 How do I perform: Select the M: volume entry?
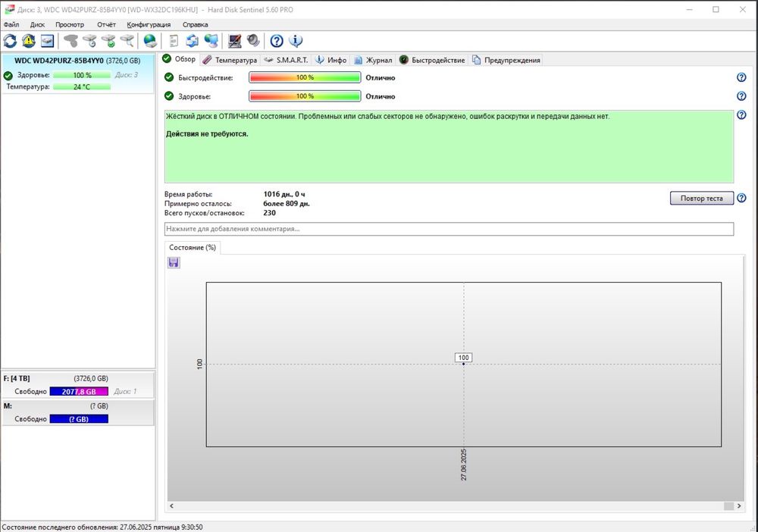pos(78,412)
